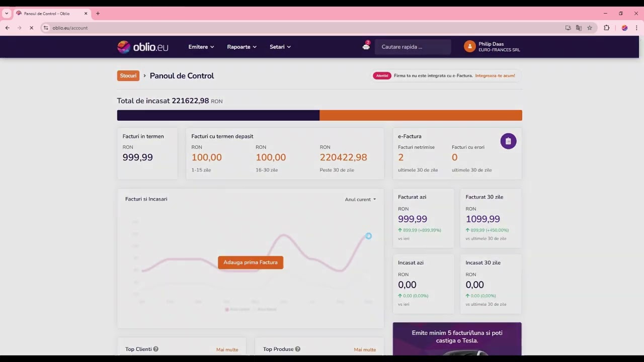Bookmark this page with star icon
Viewport: 644px width, 362px height.
pyautogui.click(x=590, y=28)
